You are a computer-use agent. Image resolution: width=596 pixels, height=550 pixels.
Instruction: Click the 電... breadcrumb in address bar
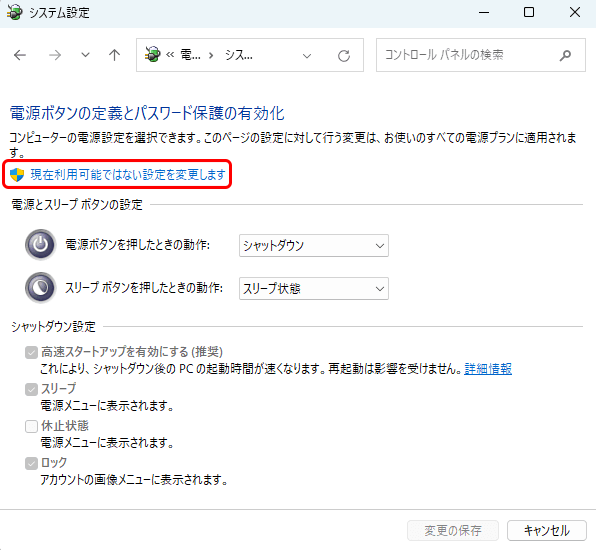point(190,55)
